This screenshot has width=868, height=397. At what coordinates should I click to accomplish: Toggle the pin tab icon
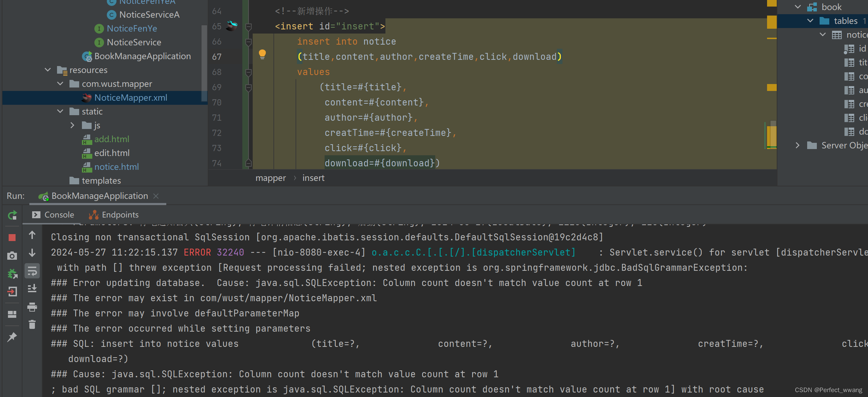tap(12, 337)
